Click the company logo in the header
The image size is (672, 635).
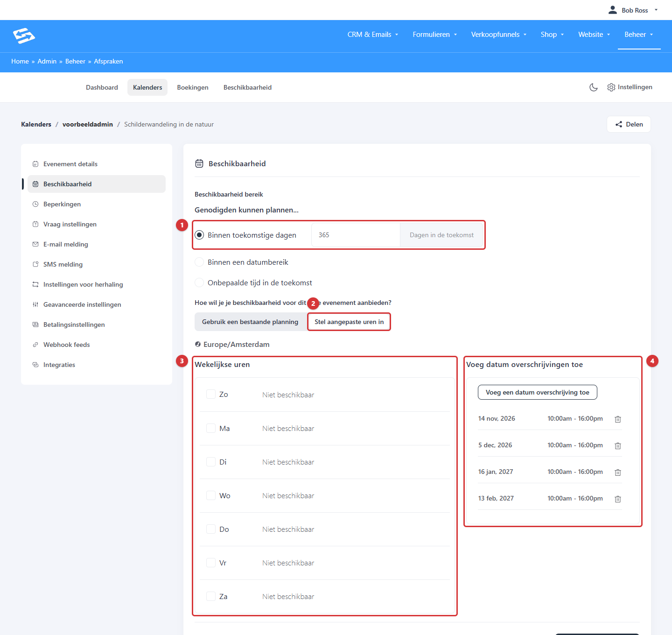(24, 35)
